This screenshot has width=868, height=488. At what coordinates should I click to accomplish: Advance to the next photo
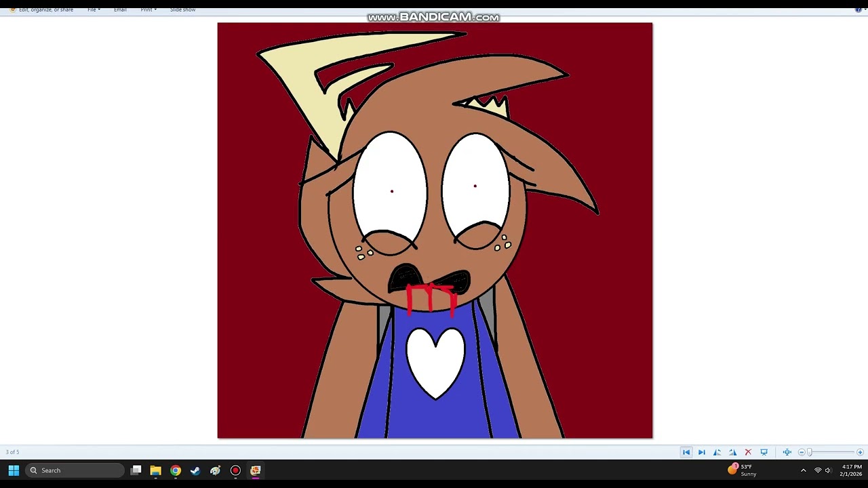point(702,452)
